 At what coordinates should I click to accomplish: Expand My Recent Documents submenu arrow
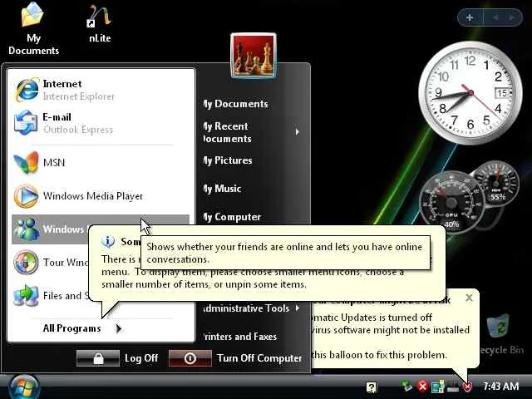[298, 132]
